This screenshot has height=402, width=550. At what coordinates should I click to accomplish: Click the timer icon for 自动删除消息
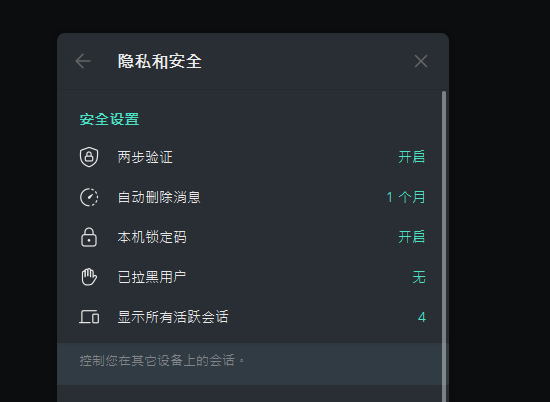(x=89, y=197)
